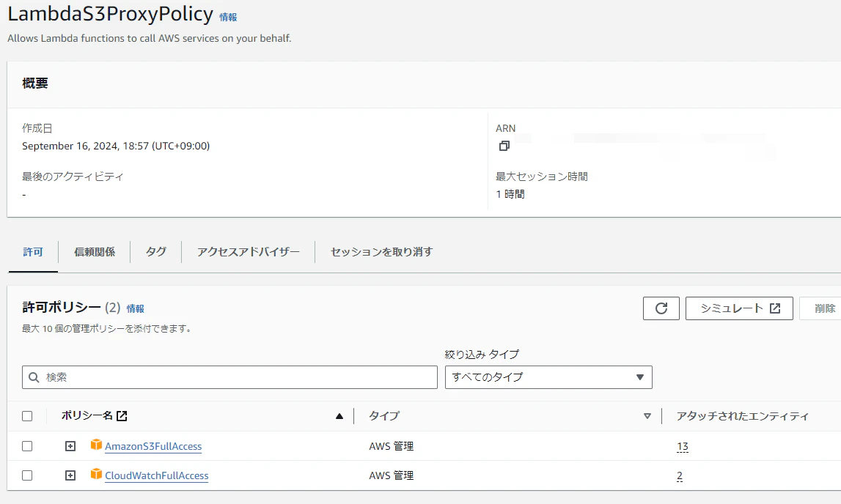Check the CloudWatchFullAccess row checkbox
This screenshot has height=504, width=841.
[27, 475]
